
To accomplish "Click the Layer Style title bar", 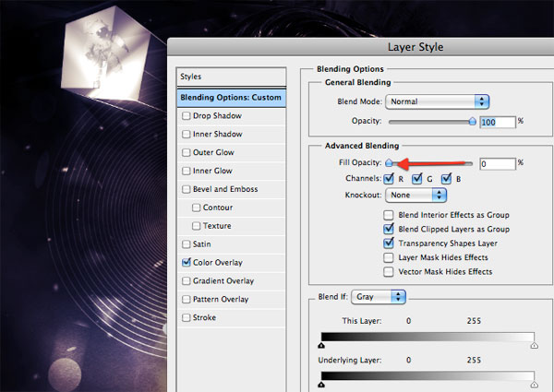I will tap(360, 47).
